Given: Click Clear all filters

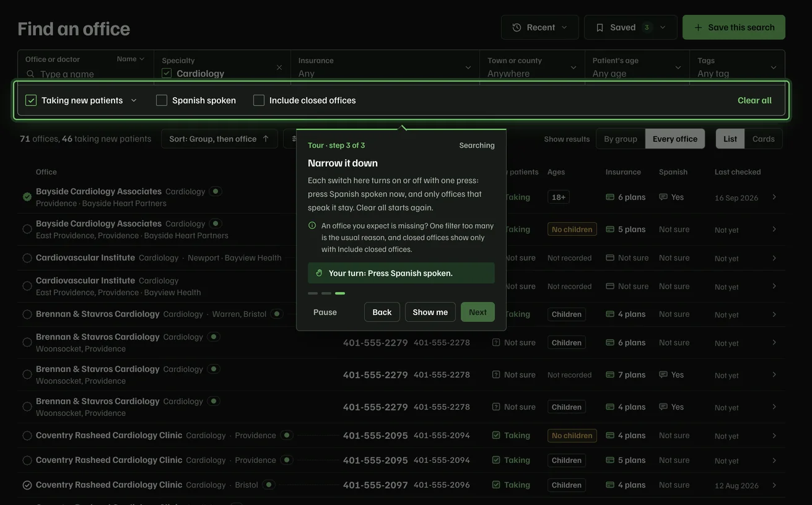Looking at the screenshot, I should 754,100.
